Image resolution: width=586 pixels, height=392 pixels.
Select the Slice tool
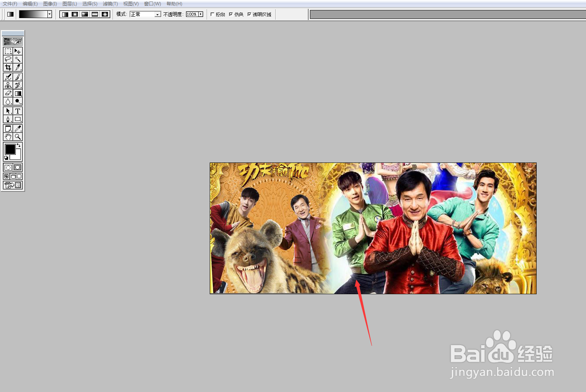[18, 67]
